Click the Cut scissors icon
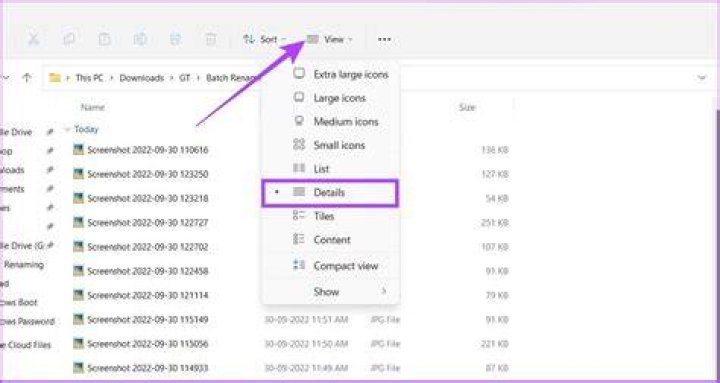 [x=33, y=39]
